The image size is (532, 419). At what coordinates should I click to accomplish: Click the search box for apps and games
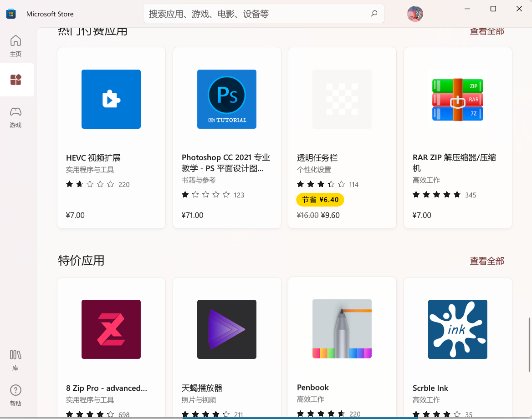(x=264, y=14)
